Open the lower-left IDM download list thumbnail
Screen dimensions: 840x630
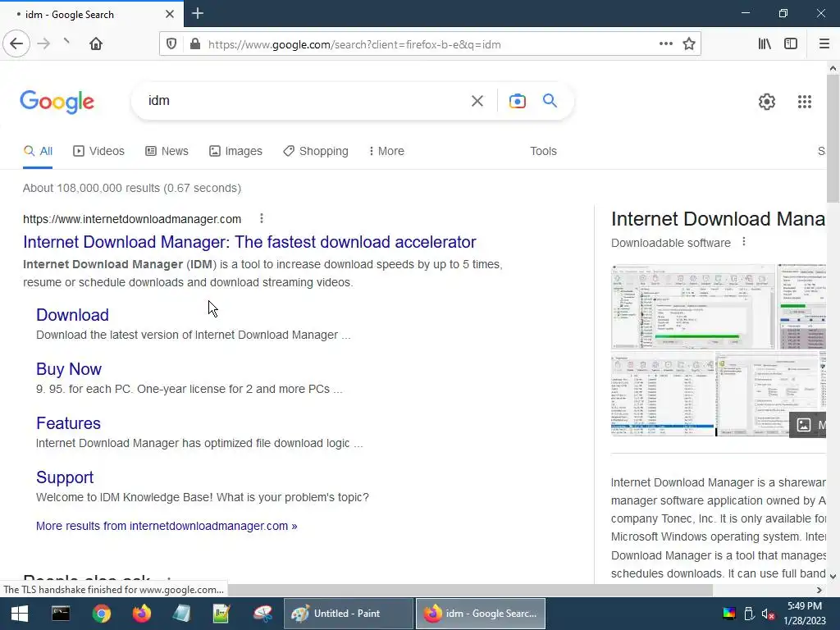pyautogui.click(x=663, y=394)
